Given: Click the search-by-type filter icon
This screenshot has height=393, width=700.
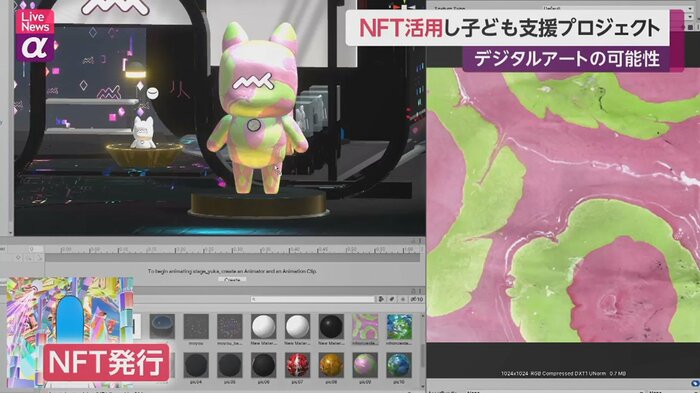Looking at the screenshot, I should pyautogui.click(x=381, y=299).
